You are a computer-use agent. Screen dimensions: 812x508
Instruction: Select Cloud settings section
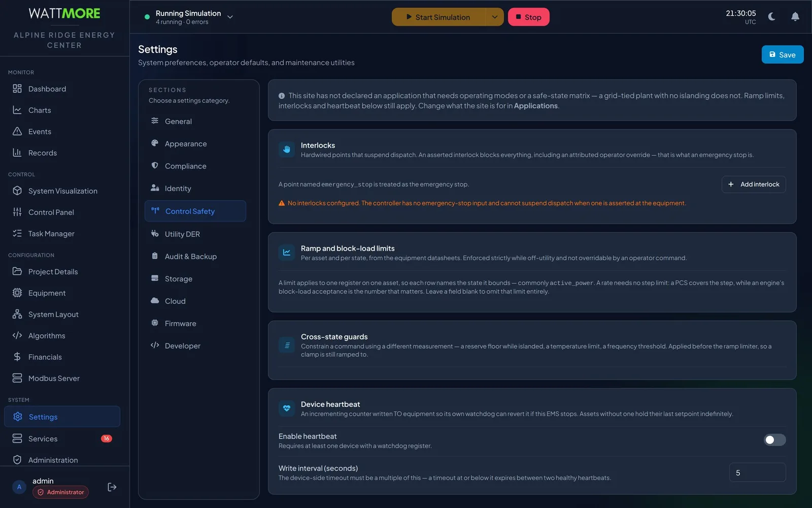tap(195, 301)
